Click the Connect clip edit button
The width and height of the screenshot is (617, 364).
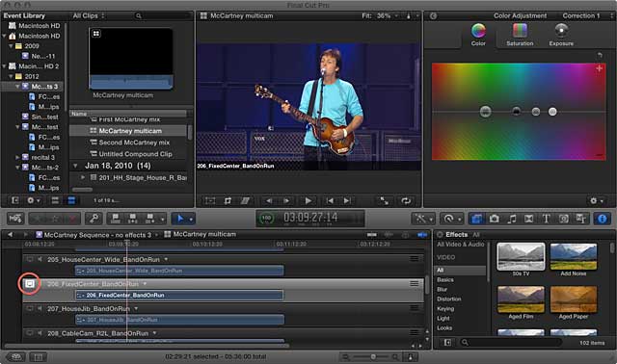[x=116, y=219]
